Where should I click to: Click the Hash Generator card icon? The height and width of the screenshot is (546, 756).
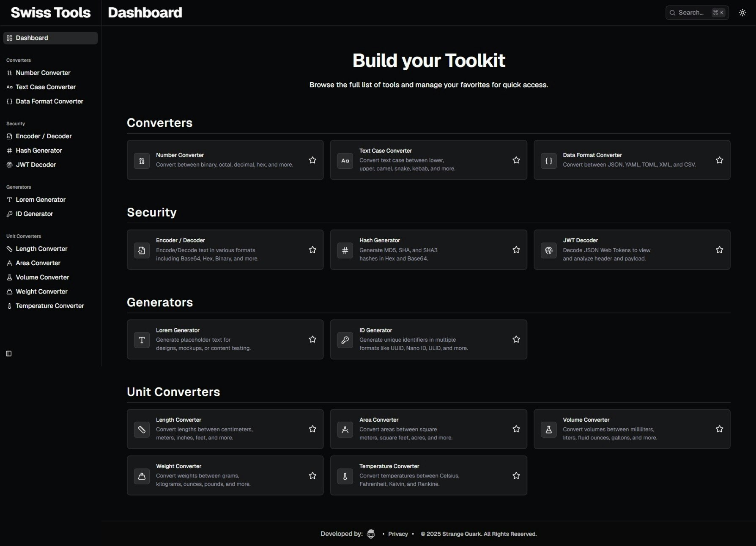point(345,250)
